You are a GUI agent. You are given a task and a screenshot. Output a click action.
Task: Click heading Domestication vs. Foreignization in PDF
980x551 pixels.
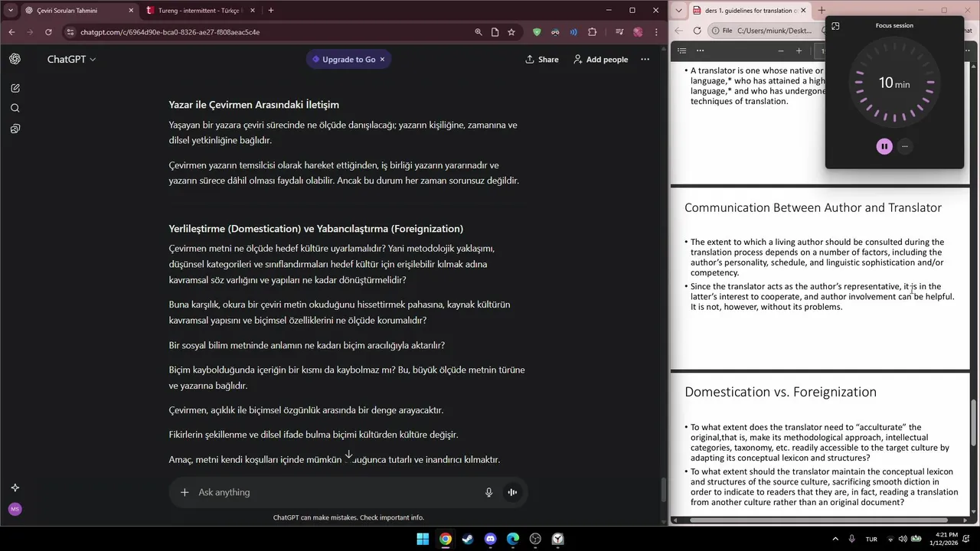(x=780, y=392)
